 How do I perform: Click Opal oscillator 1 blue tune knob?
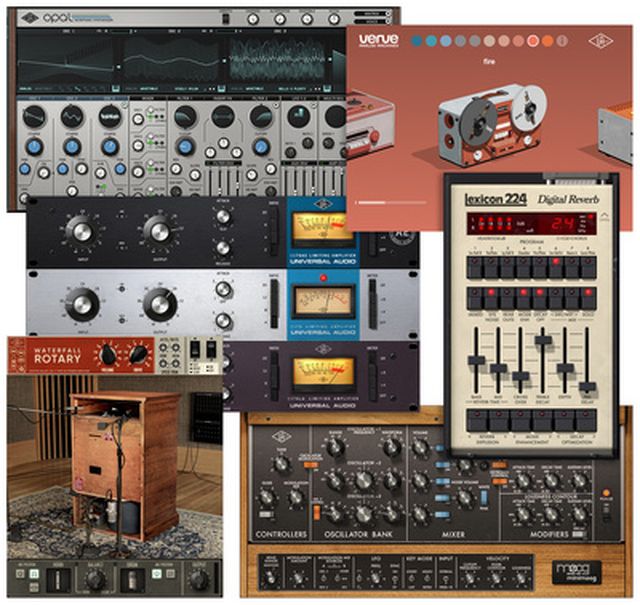pos(34,147)
